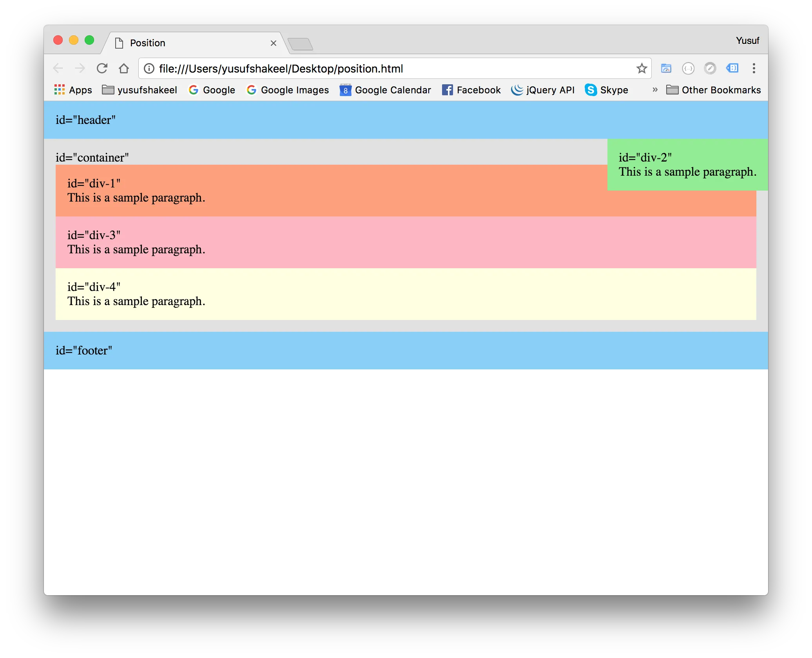Image resolution: width=812 pixels, height=658 pixels.
Task: Open the jQuery API bookmark
Action: click(x=543, y=90)
